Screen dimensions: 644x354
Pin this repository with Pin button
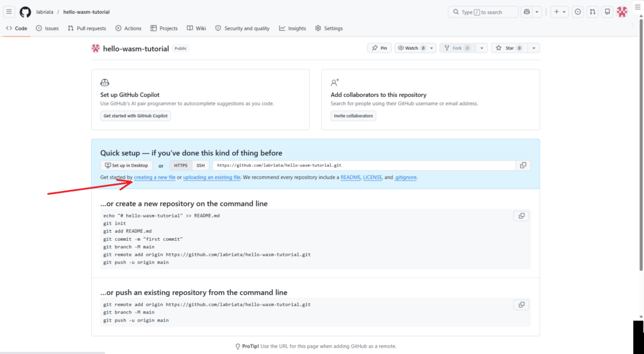(x=379, y=48)
